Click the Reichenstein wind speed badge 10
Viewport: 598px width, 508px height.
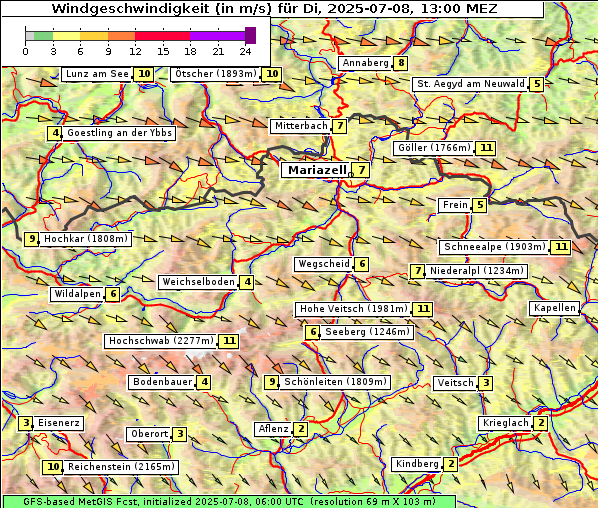pyautogui.click(x=53, y=467)
